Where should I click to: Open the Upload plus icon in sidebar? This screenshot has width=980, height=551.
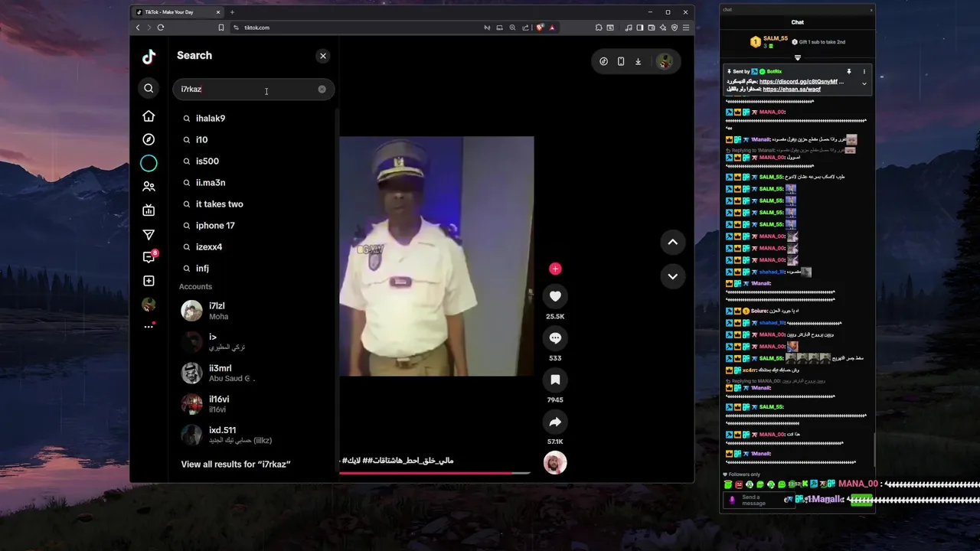(149, 281)
